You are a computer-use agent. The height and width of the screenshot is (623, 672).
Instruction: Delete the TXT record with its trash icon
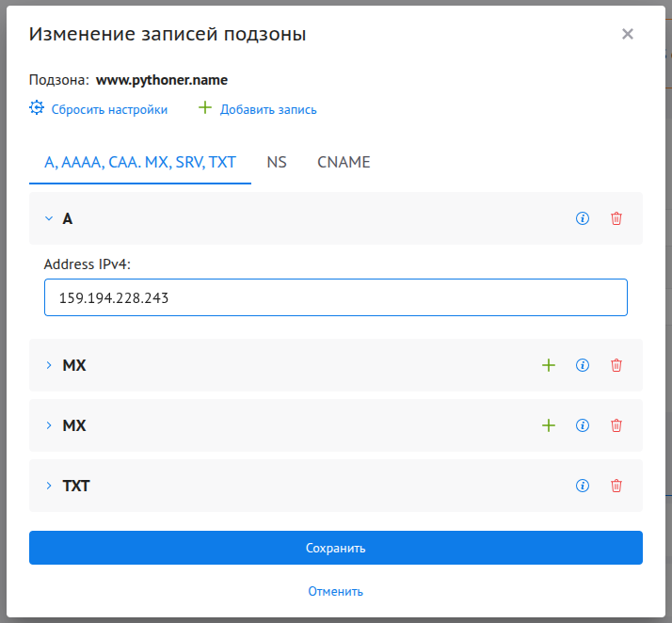pyautogui.click(x=616, y=486)
